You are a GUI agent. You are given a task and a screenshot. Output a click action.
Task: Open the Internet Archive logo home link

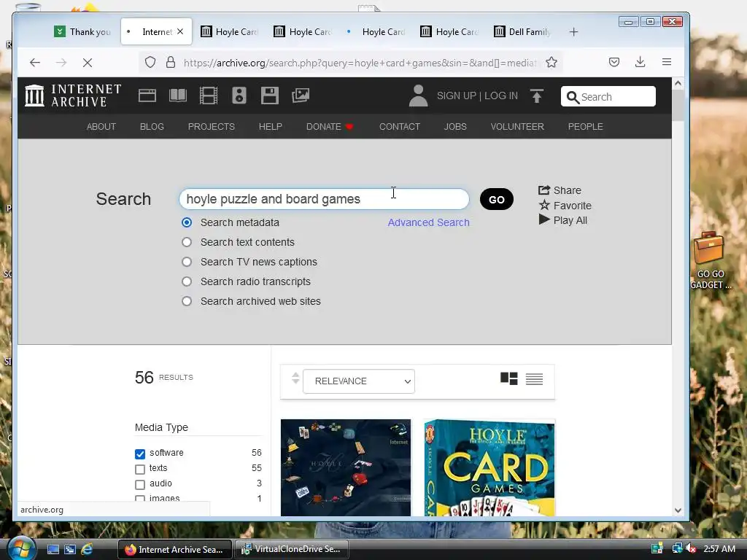pyautogui.click(x=73, y=96)
